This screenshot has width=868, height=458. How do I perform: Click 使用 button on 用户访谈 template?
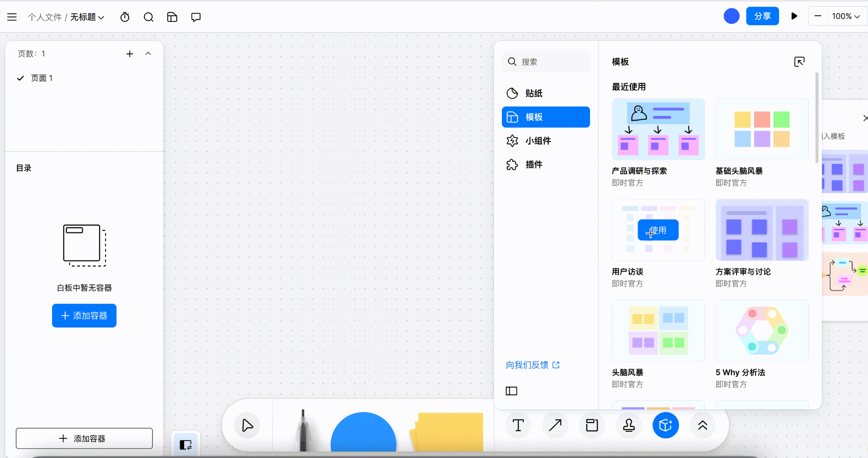click(658, 230)
